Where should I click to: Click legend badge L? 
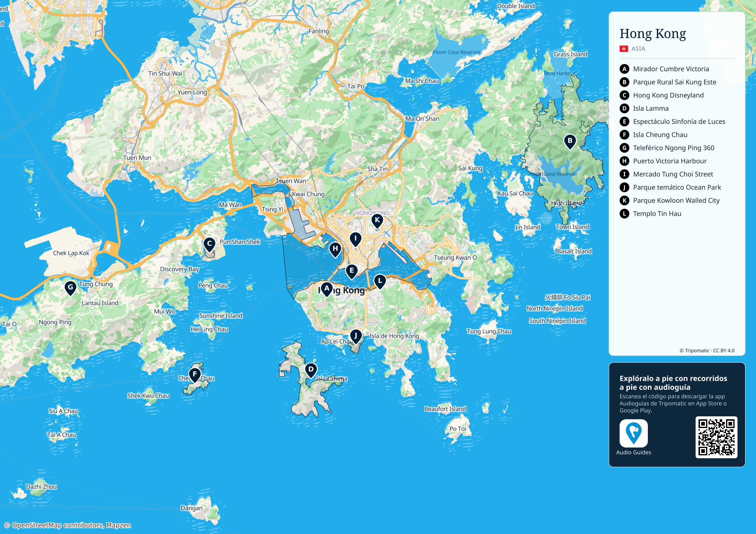[624, 214]
